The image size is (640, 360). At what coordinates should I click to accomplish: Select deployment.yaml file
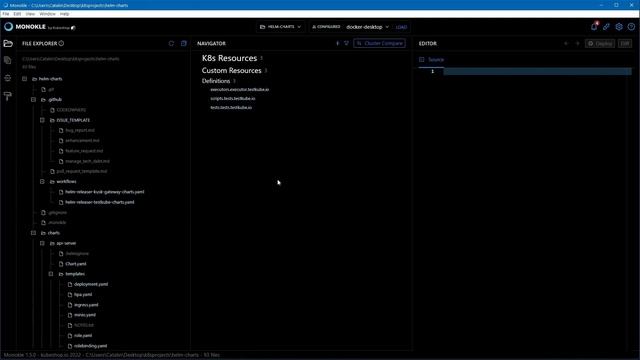coord(91,284)
